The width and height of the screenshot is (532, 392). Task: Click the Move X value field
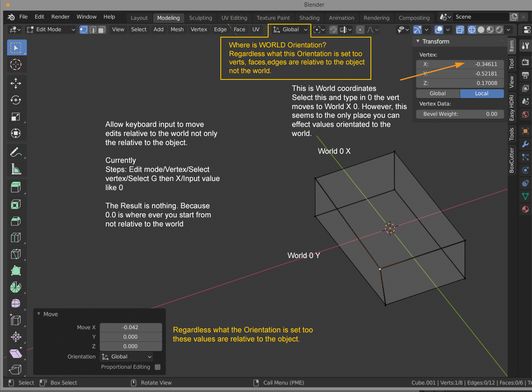131,328
